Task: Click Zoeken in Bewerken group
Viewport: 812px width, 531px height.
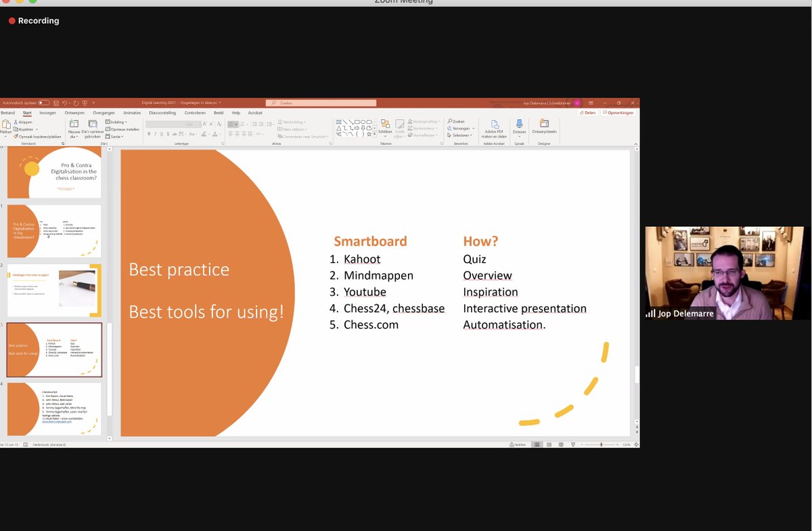Action: 457,121
